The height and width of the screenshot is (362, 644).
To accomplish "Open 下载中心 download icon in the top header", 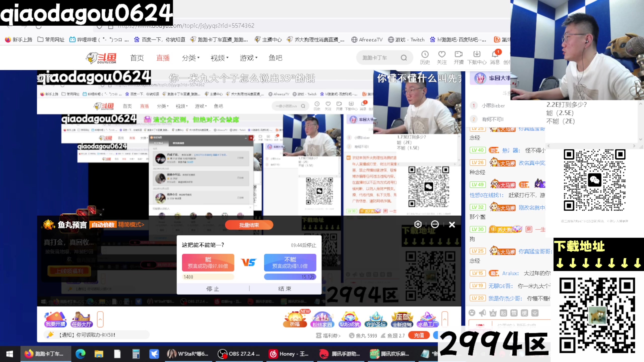I will [x=477, y=58].
